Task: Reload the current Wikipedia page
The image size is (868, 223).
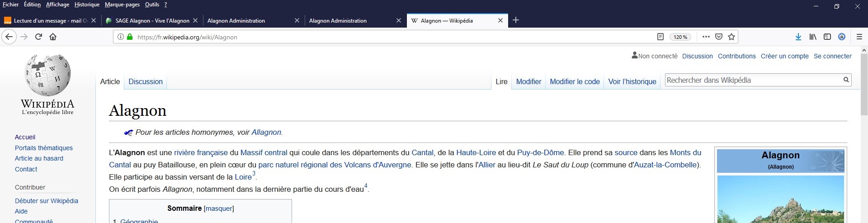Action: pos(39,37)
